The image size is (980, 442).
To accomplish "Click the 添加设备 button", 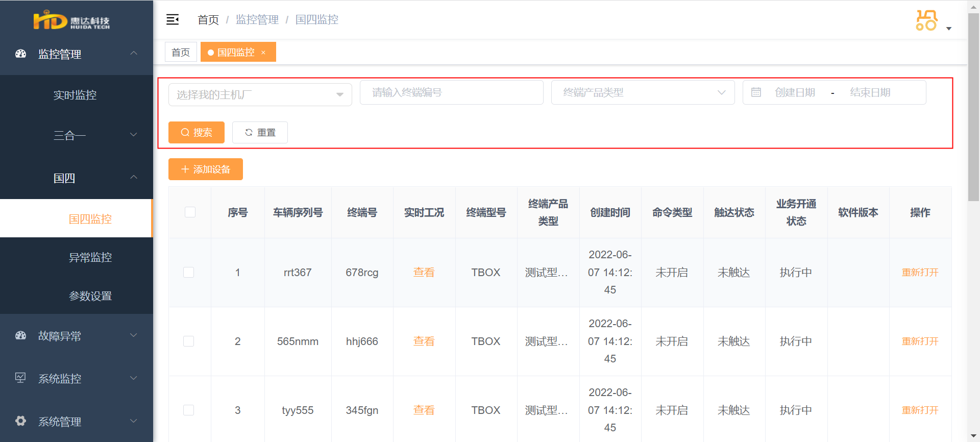I will tap(206, 169).
